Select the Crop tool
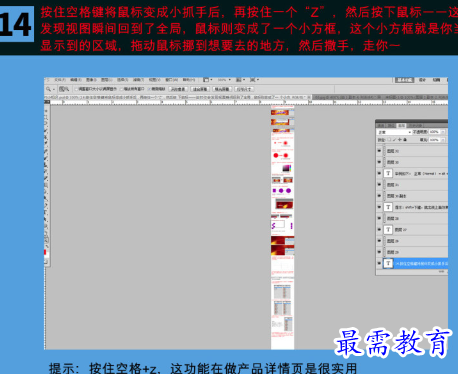Screen dimensions: 458x374 [x=46, y=137]
